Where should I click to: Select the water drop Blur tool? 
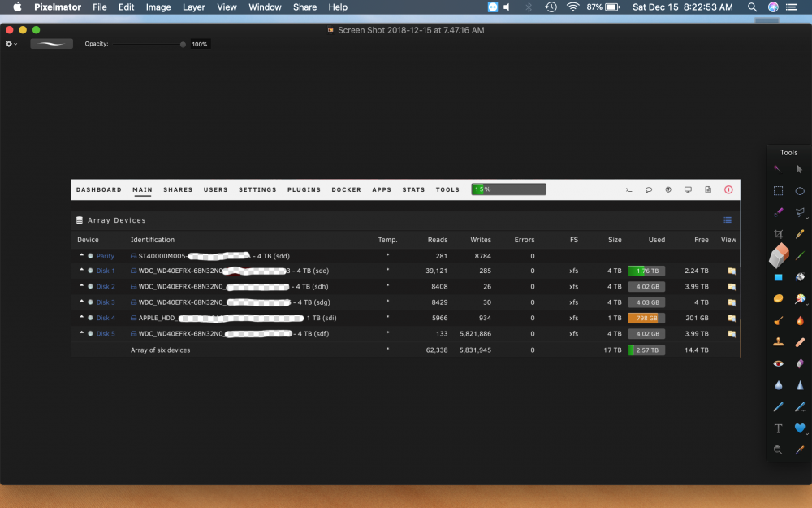click(778, 385)
